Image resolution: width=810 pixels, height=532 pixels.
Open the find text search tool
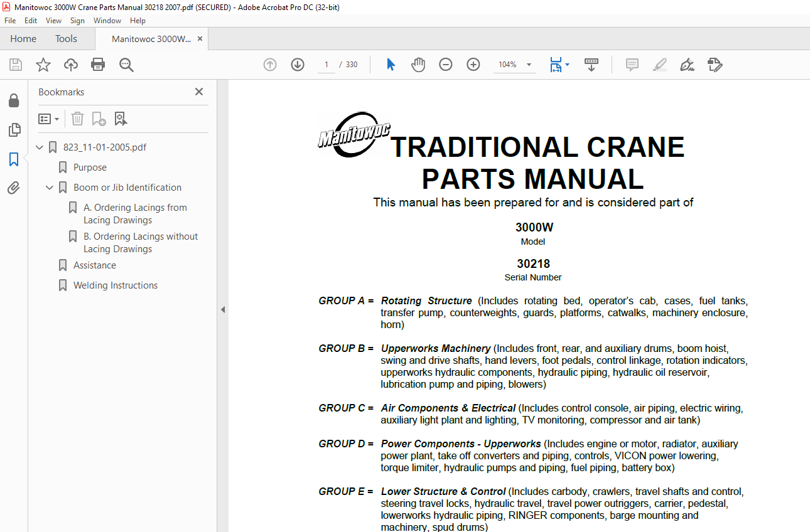[x=126, y=65]
